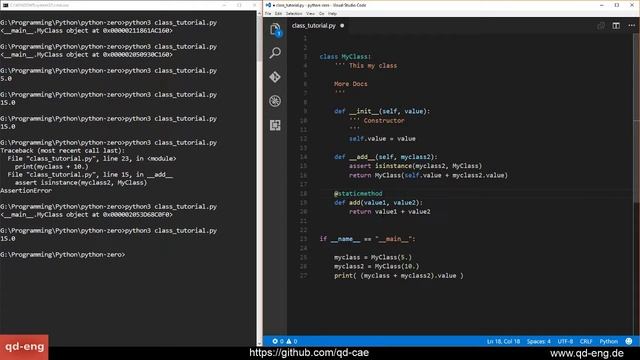The image size is (640, 360).
Task: Open the Explorer view in the activity bar
Action: pos(275,30)
